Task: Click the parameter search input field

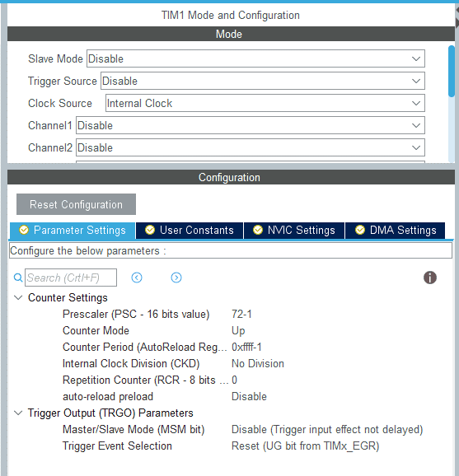Action: point(71,278)
